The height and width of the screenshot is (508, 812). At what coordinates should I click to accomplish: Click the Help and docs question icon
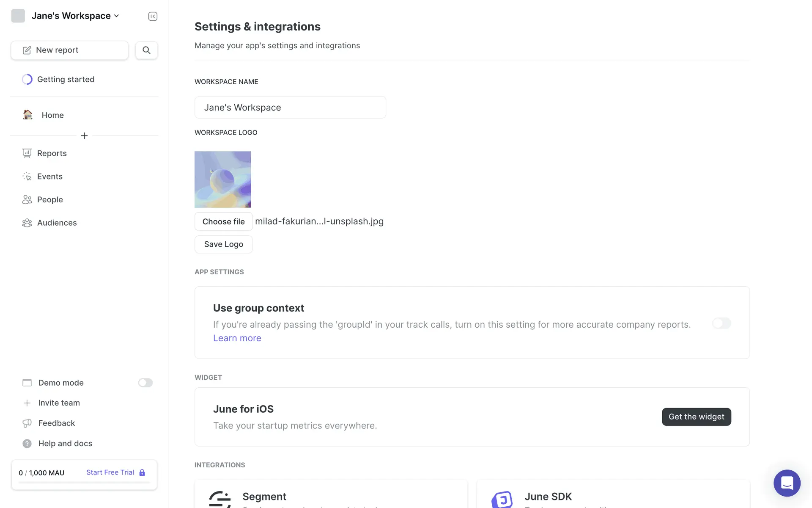click(27, 443)
